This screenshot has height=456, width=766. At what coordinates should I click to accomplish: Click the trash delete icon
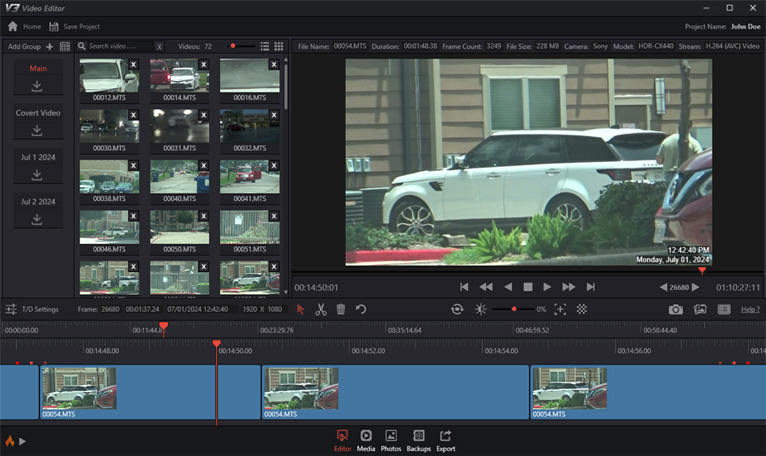click(x=341, y=309)
